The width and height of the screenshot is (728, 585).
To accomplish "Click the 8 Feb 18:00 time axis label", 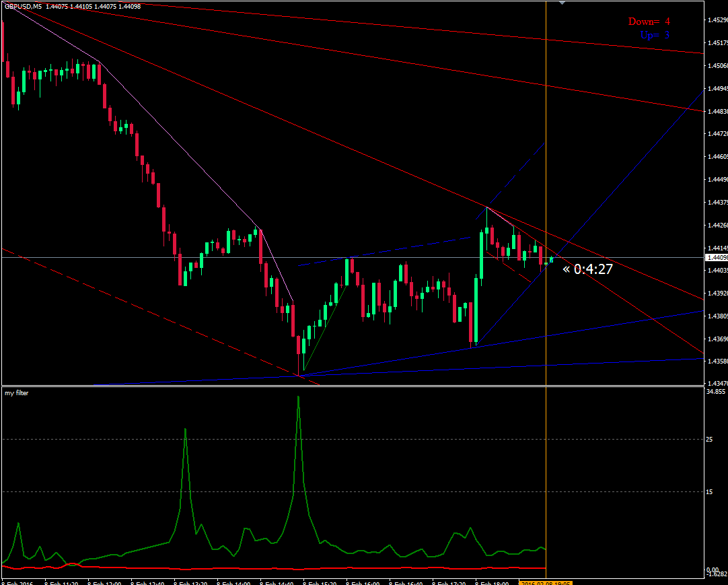I will click(x=492, y=583).
